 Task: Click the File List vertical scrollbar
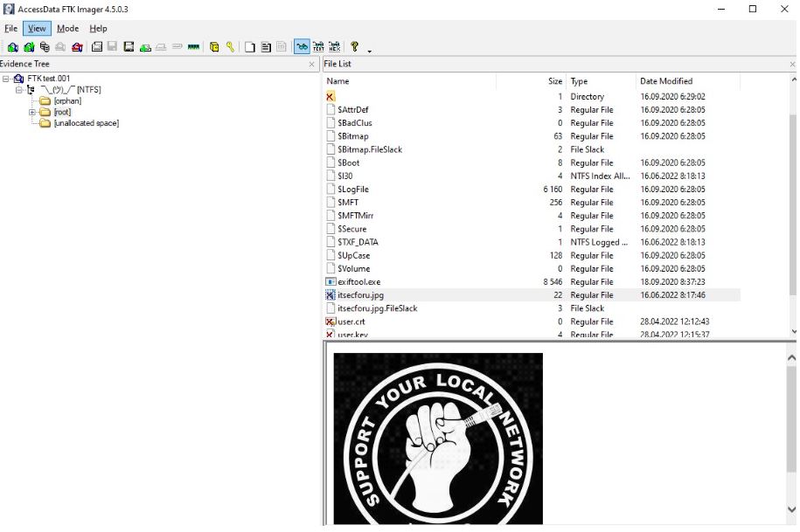tap(793, 204)
